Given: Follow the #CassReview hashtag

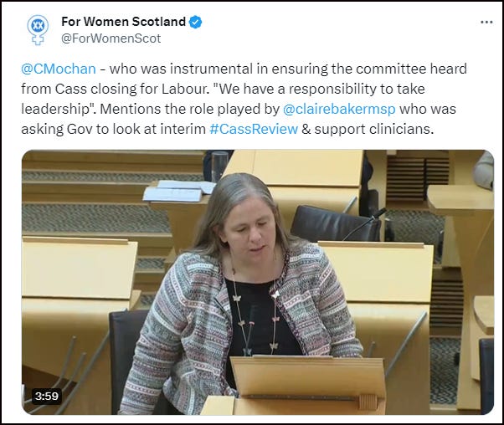Looking at the screenshot, I should click(254, 129).
